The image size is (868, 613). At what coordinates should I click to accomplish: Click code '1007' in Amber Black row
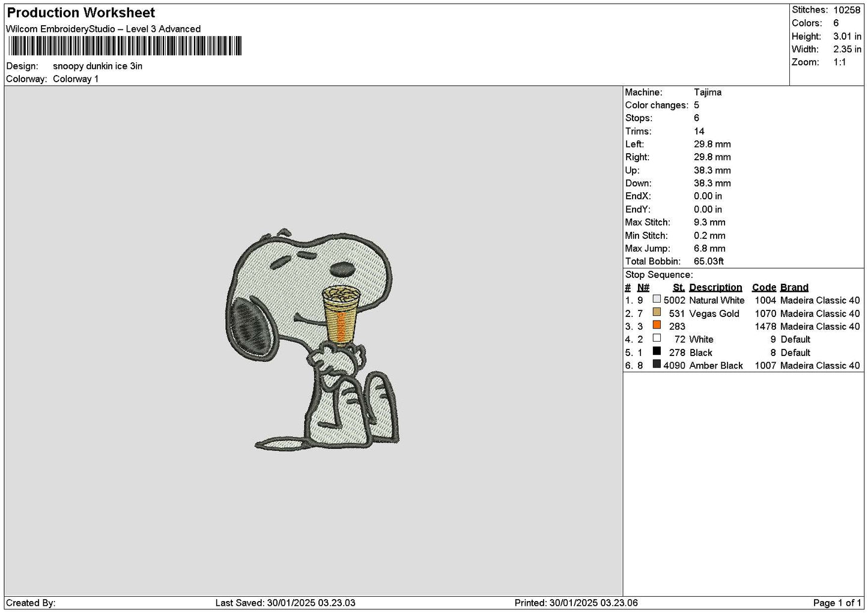coord(765,366)
